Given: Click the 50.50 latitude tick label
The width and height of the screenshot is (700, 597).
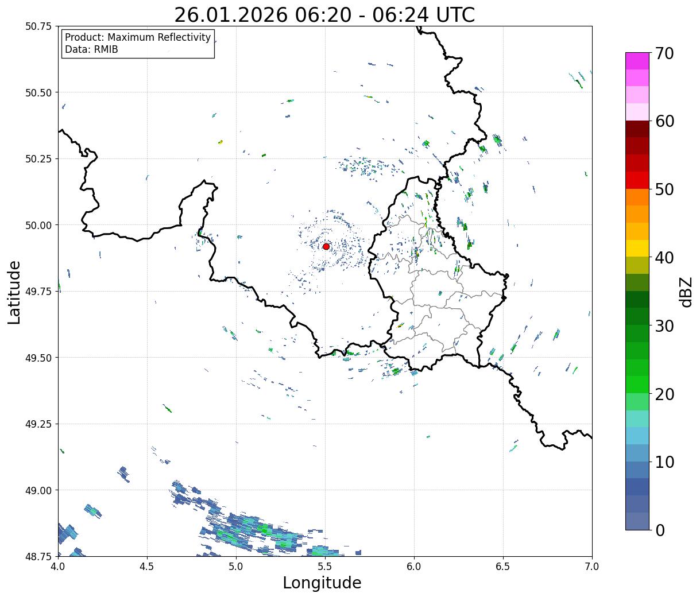Looking at the screenshot, I should point(38,92).
